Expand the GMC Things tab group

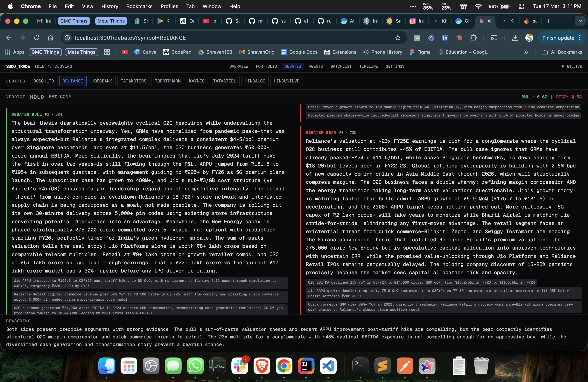[74, 21]
